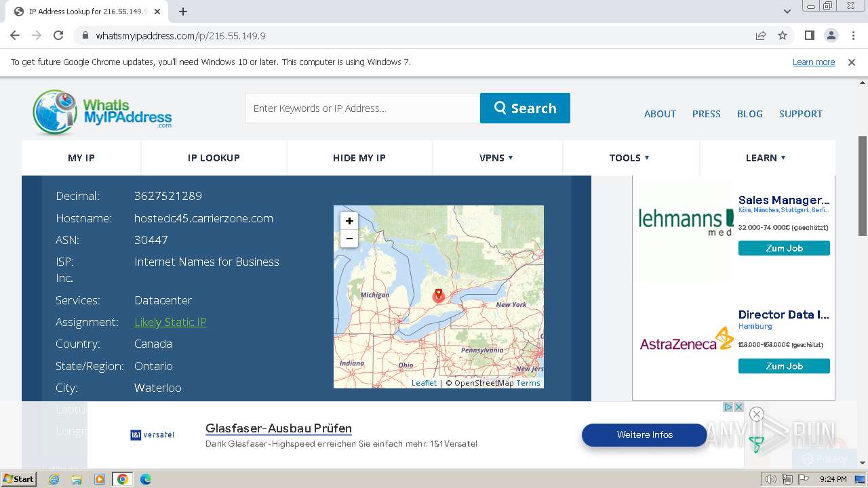
Task: Select the decimal value 3627521289
Action: point(168,196)
